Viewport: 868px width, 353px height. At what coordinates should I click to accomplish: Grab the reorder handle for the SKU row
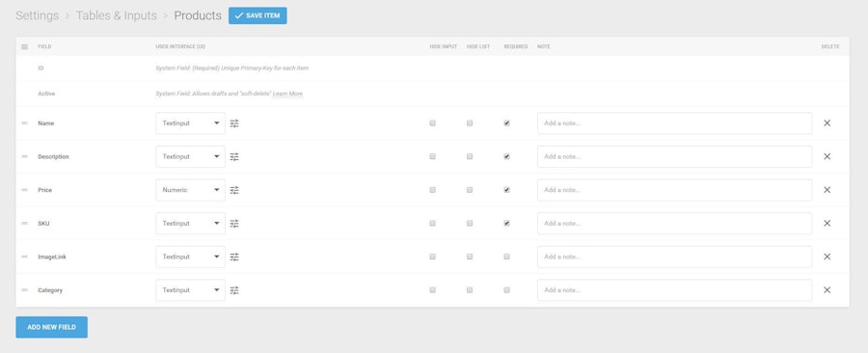[24, 224]
